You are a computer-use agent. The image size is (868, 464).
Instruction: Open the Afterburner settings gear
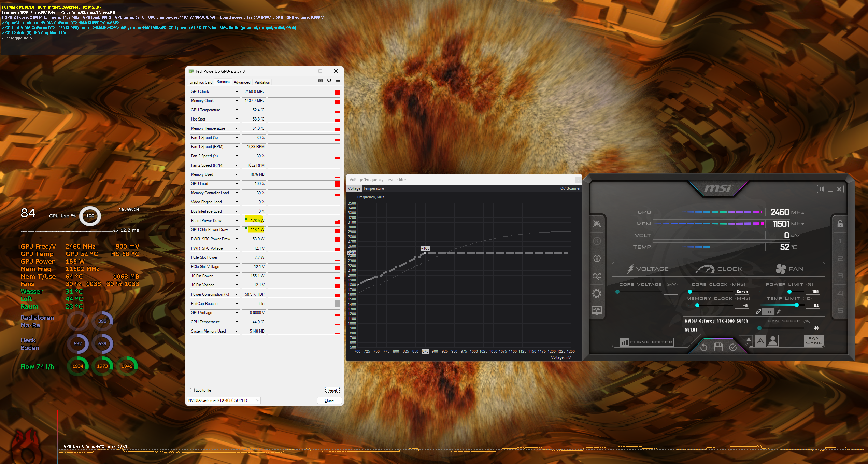click(597, 293)
